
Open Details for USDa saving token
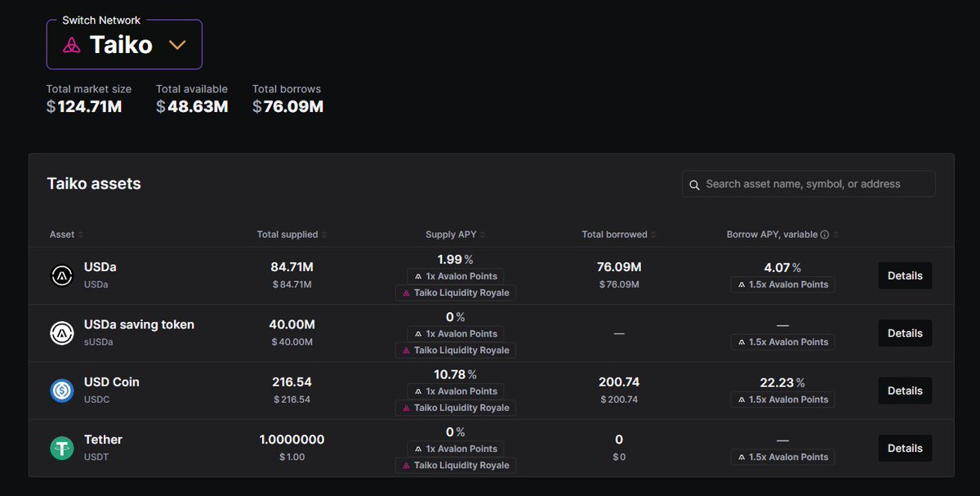[905, 333]
